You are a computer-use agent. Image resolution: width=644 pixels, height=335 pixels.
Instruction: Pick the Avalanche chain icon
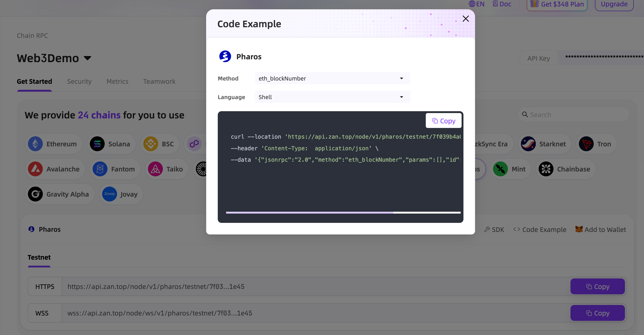tap(35, 169)
